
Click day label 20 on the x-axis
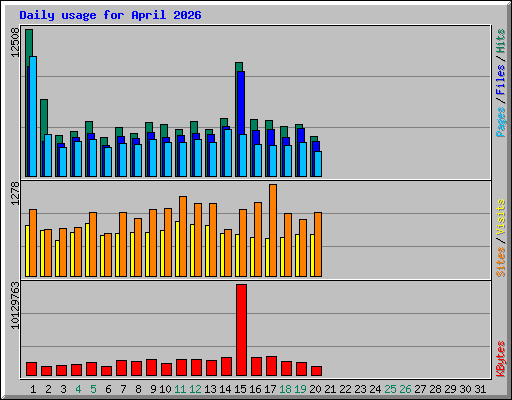point(315,389)
